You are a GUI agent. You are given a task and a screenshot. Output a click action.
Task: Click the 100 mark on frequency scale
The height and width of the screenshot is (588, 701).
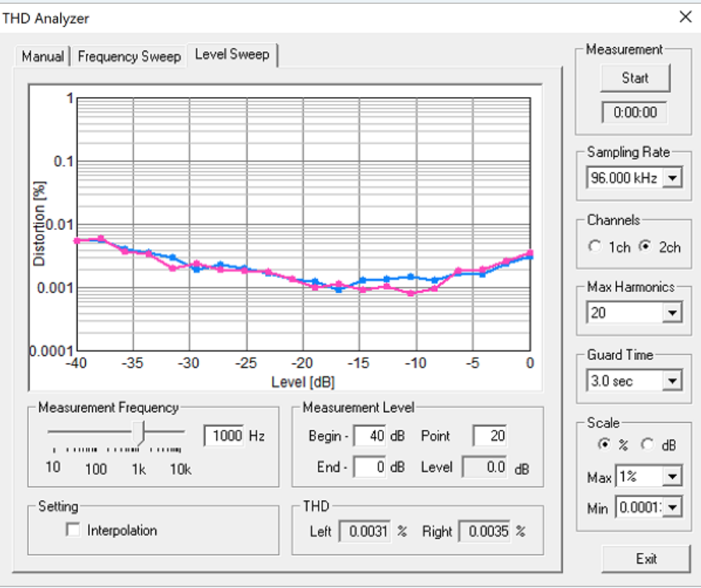[x=96, y=469]
